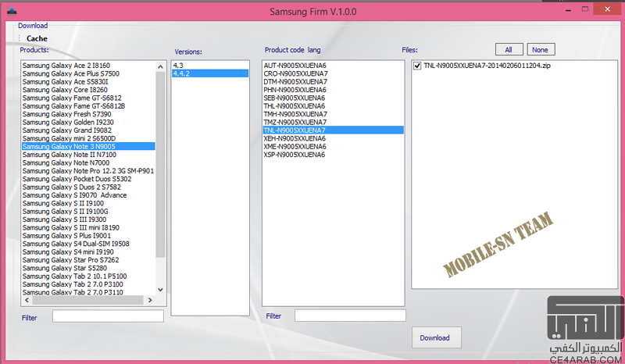Select product code AUT-N9005XXUENA6
This screenshot has width=625, height=364.
[x=334, y=66]
